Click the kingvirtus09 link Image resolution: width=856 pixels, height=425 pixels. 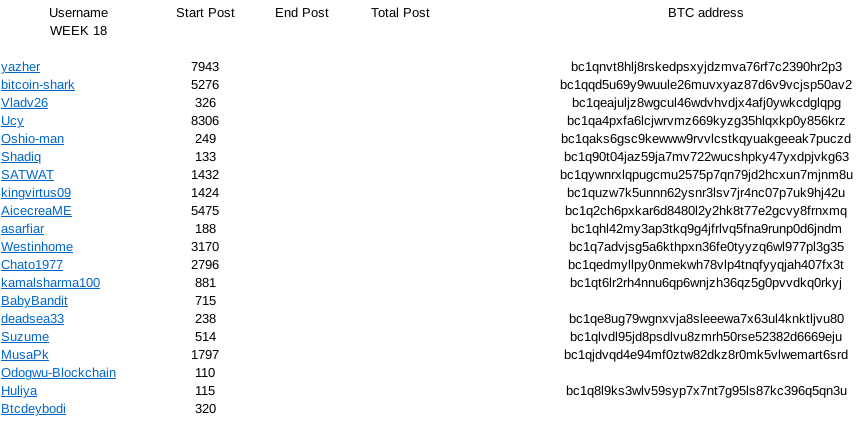(x=36, y=193)
